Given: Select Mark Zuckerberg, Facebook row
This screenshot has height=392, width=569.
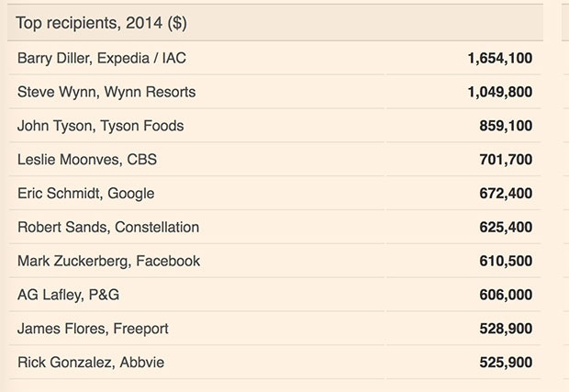Looking at the screenshot, I should (275, 261).
